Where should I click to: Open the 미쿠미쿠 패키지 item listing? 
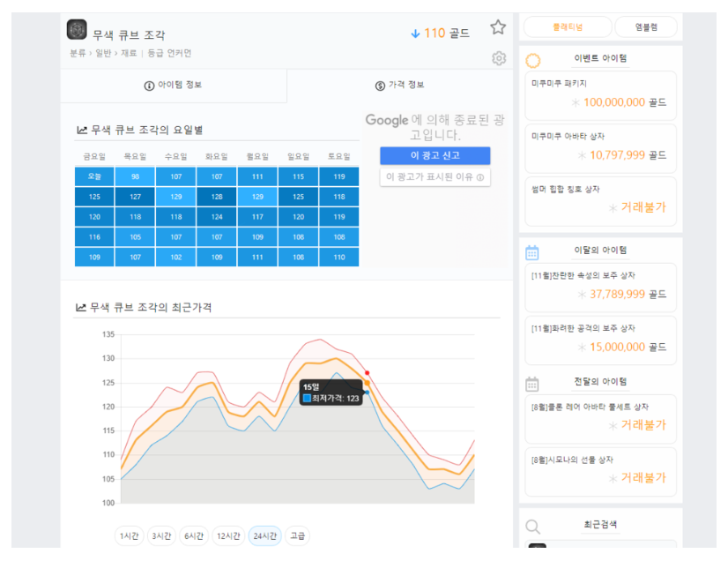(600, 94)
